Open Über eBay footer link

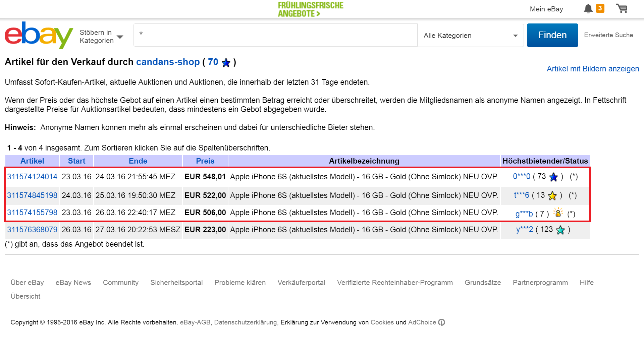coord(27,283)
